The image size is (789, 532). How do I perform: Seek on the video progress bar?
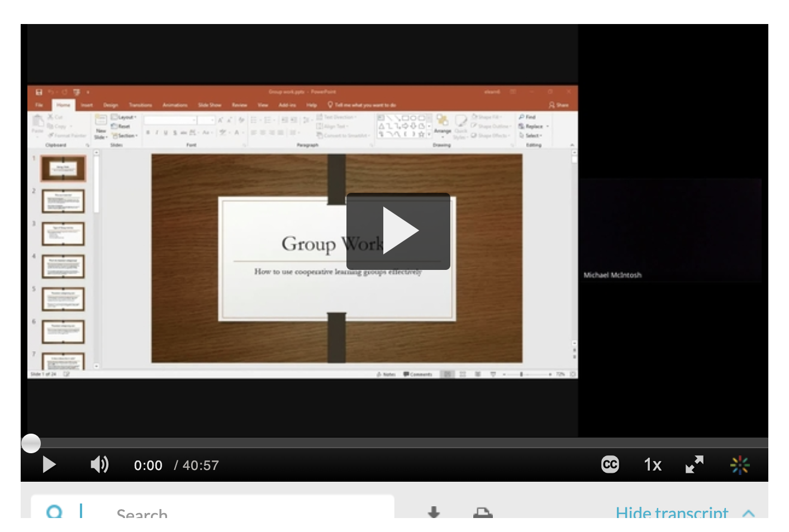coord(394,443)
